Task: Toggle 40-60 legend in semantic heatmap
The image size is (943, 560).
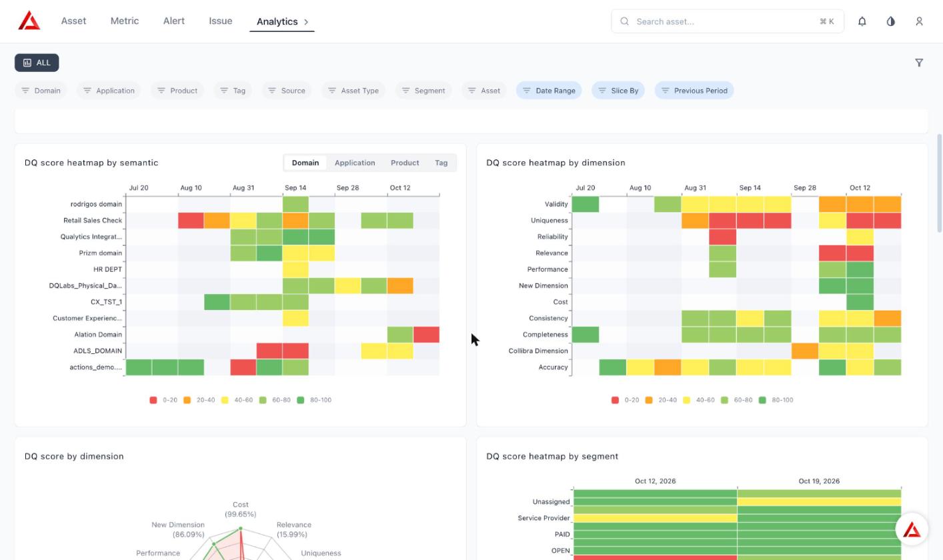Action: [x=237, y=400]
